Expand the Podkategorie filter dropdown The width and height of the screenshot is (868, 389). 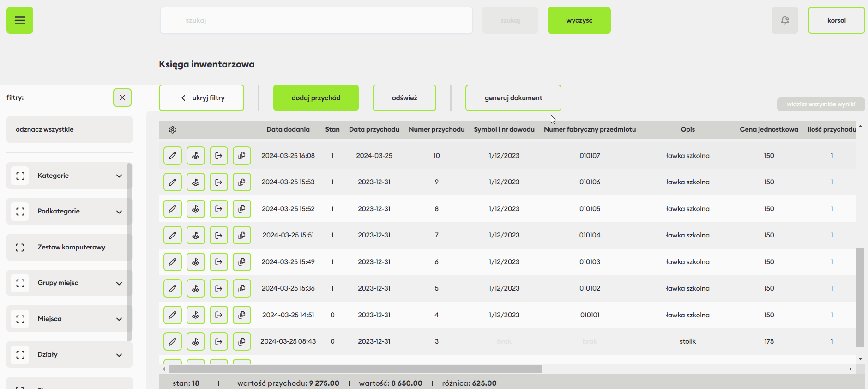pyautogui.click(x=119, y=212)
